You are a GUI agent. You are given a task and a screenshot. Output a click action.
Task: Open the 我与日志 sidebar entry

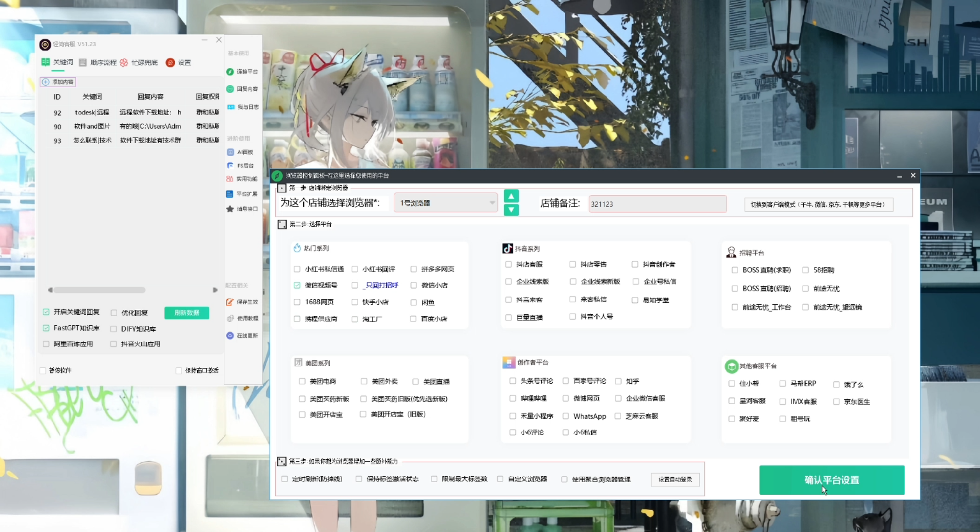coord(243,107)
